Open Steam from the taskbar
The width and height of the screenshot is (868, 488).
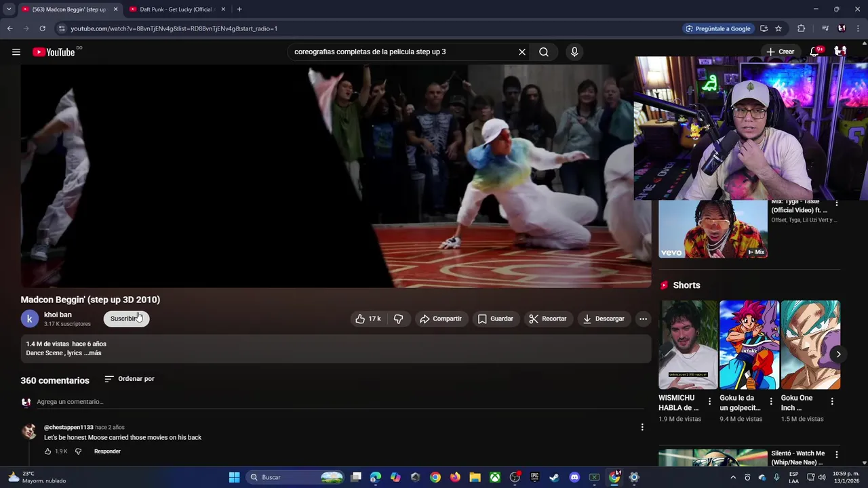tap(554, 477)
